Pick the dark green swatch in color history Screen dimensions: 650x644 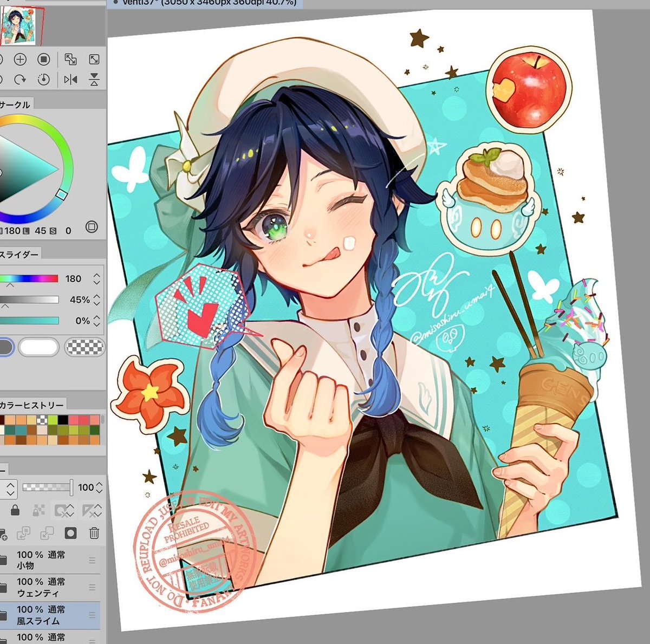94,430
